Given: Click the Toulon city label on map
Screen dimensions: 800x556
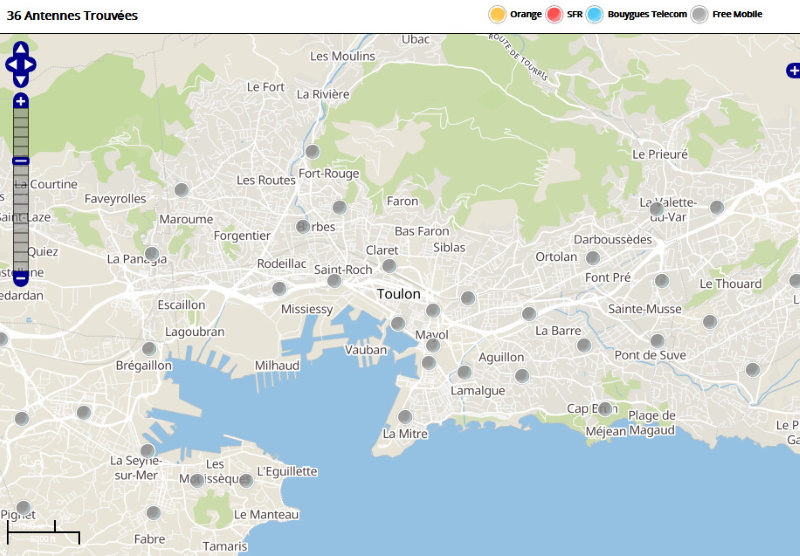Looking at the screenshot, I should click(x=399, y=294).
